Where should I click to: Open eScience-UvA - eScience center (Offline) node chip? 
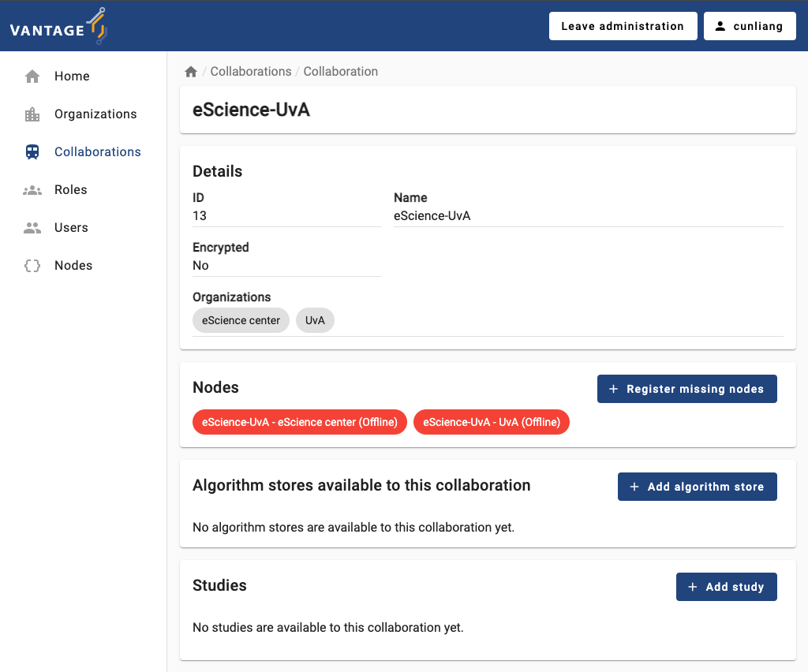point(299,422)
